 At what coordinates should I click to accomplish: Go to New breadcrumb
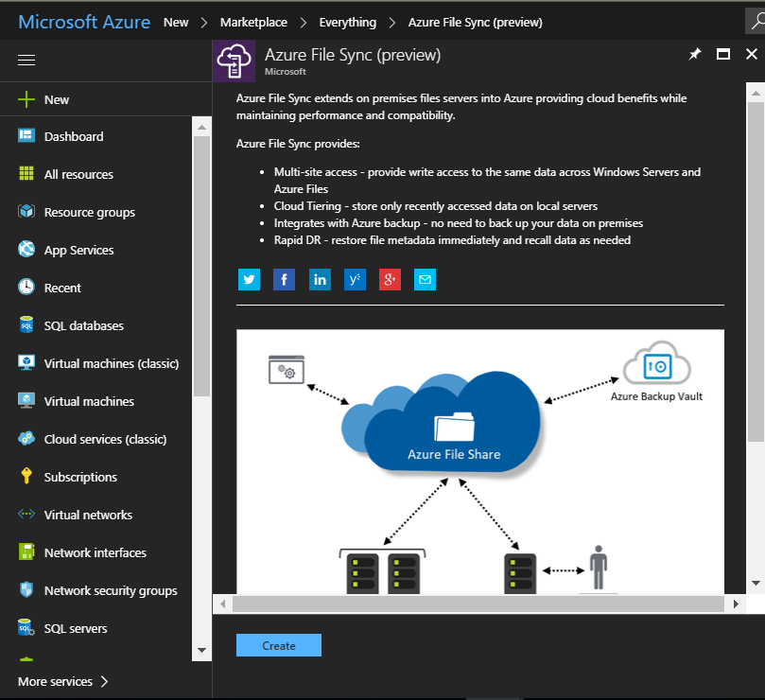176,23
